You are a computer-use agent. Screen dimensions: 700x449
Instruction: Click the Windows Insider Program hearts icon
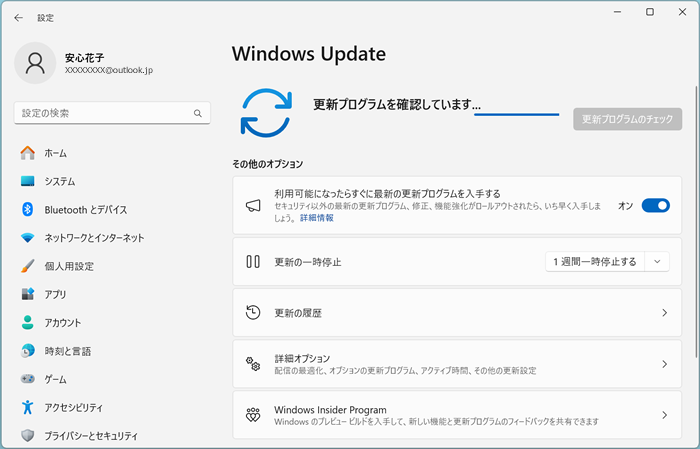(x=253, y=415)
